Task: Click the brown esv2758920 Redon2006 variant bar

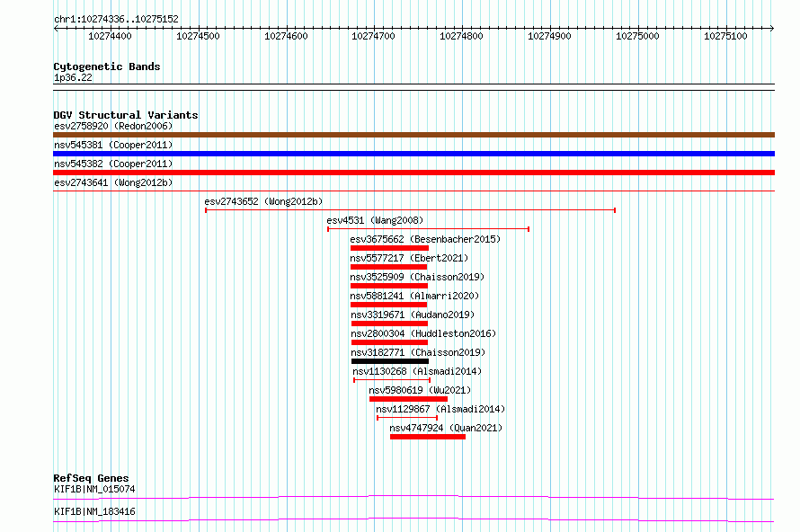Action: 413,135
